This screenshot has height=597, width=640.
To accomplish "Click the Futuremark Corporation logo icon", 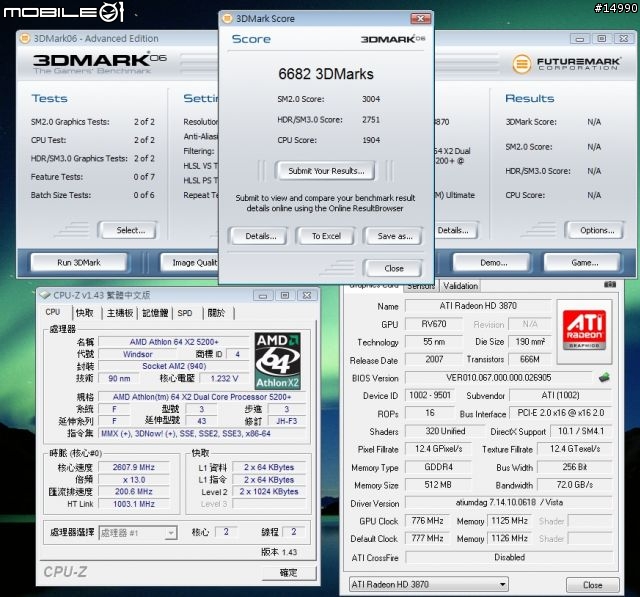I will coord(522,64).
